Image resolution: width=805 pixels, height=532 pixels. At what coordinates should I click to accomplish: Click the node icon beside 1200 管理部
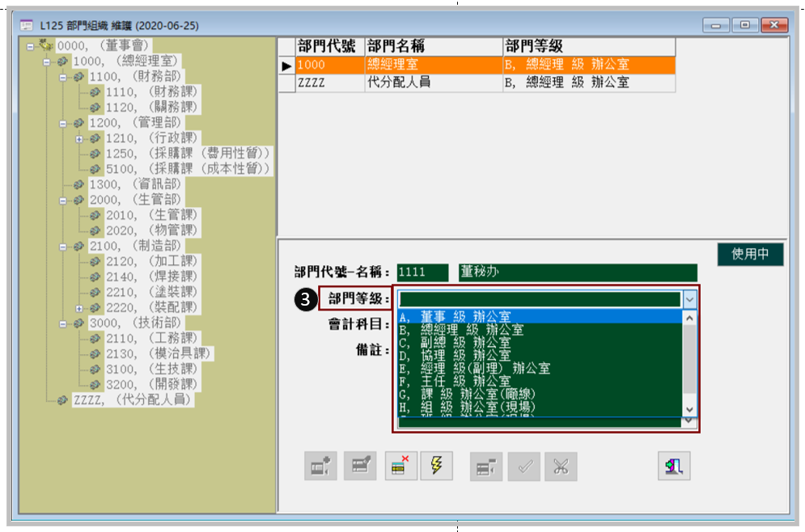click(x=79, y=123)
